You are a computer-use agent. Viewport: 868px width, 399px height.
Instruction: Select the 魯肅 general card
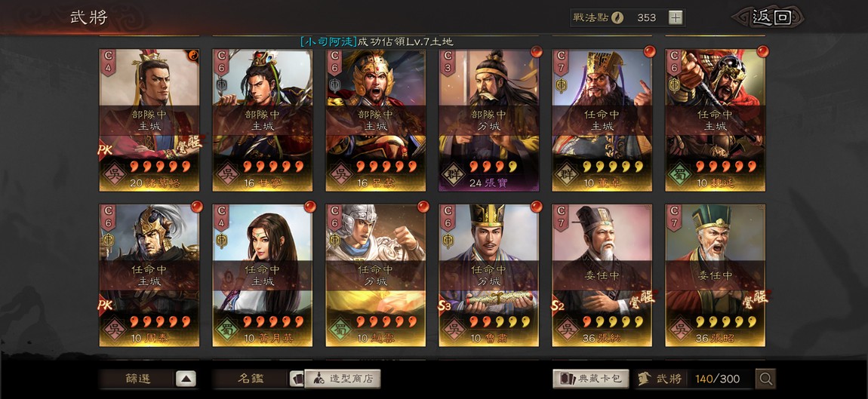(489, 275)
